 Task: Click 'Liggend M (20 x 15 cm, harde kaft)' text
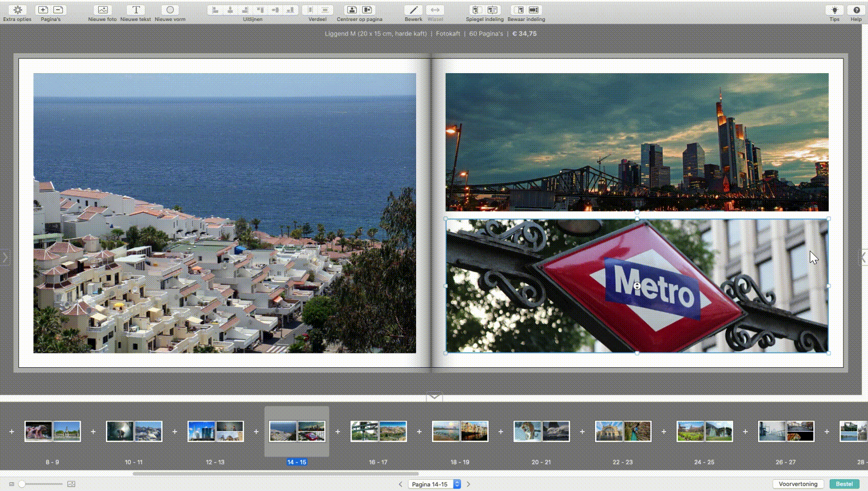(376, 34)
